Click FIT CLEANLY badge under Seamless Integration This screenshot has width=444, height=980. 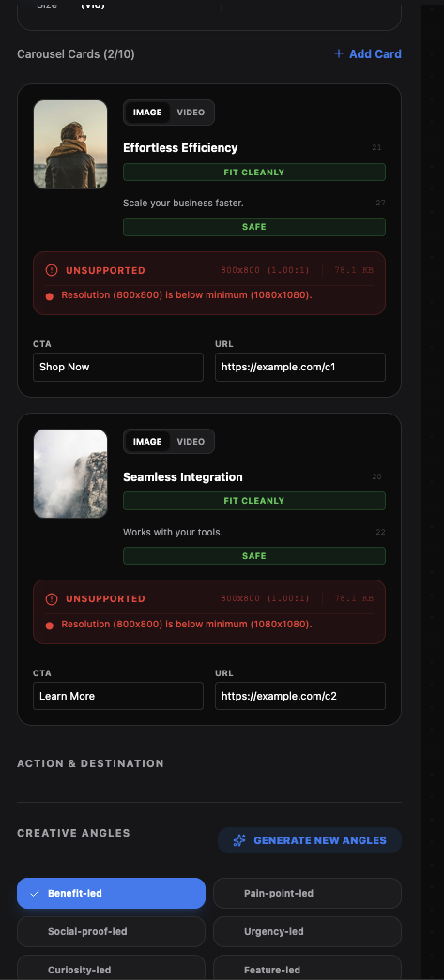tap(253, 501)
